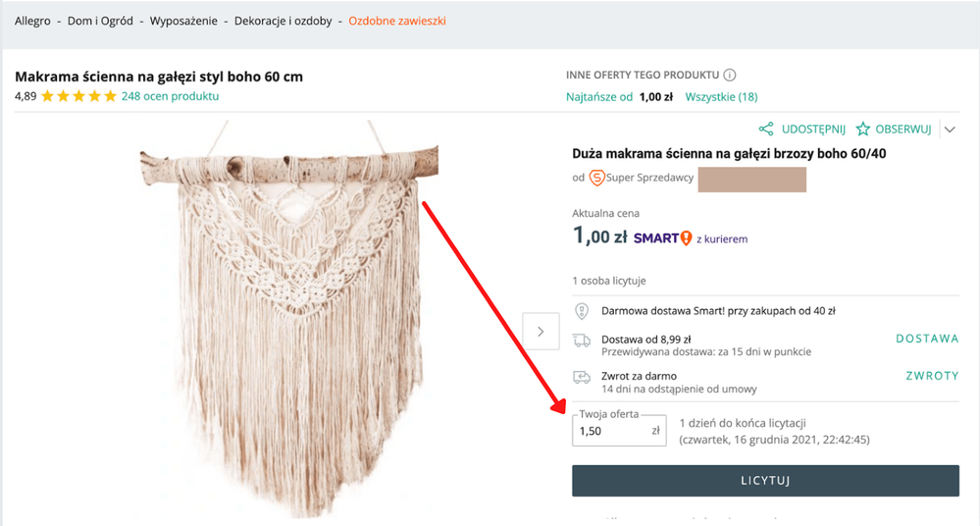
Task: Click the Twoja oferta bid input field
Action: point(610,430)
